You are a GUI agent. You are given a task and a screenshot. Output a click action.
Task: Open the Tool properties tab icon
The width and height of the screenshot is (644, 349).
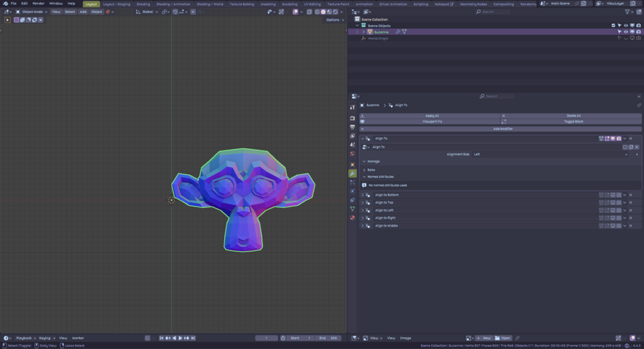point(352,107)
